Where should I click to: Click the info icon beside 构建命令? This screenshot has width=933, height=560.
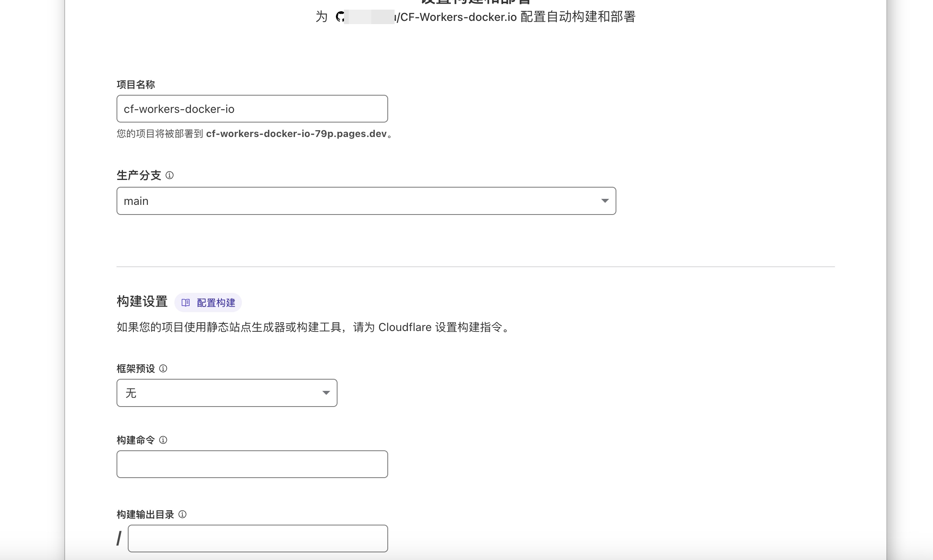163,440
